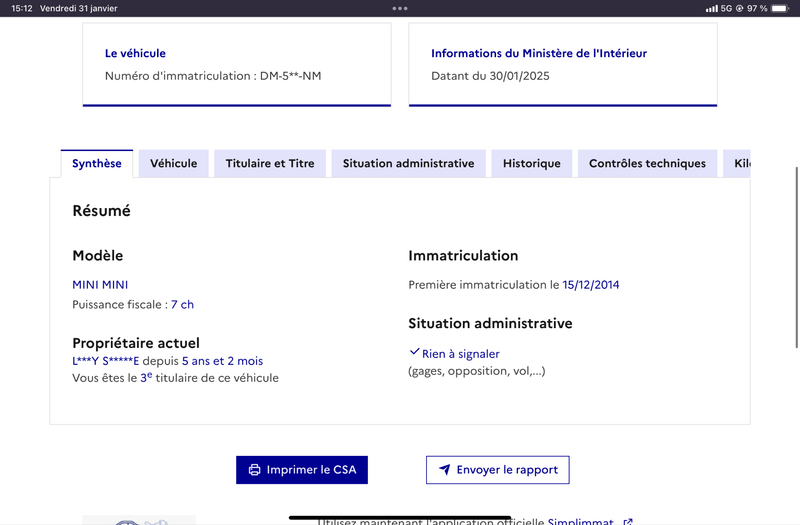Click the Modèle heading
The image size is (800, 525).
tap(97, 256)
